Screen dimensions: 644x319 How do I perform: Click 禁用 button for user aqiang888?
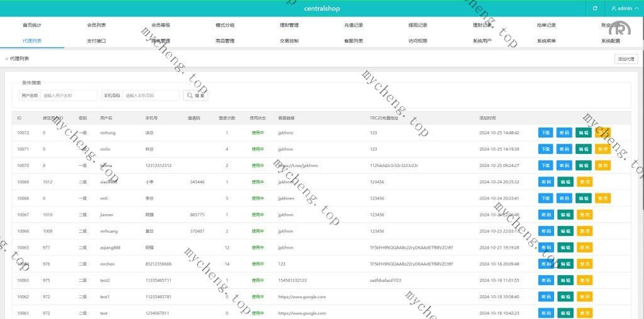[x=585, y=247]
